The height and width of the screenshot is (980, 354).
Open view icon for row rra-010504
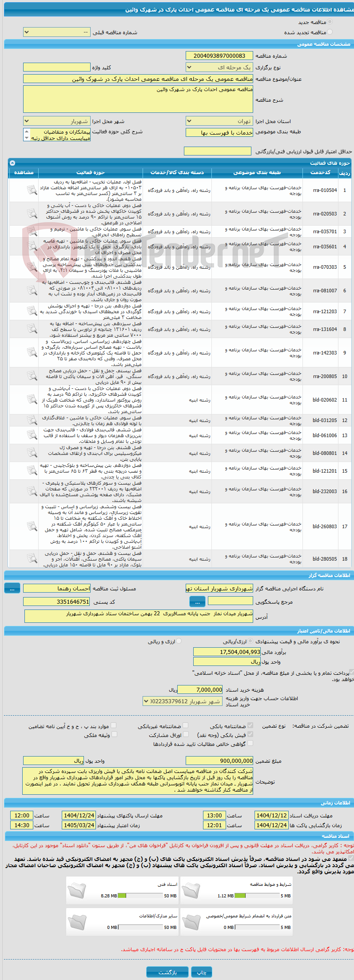pyautogui.click(x=32, y=190)
